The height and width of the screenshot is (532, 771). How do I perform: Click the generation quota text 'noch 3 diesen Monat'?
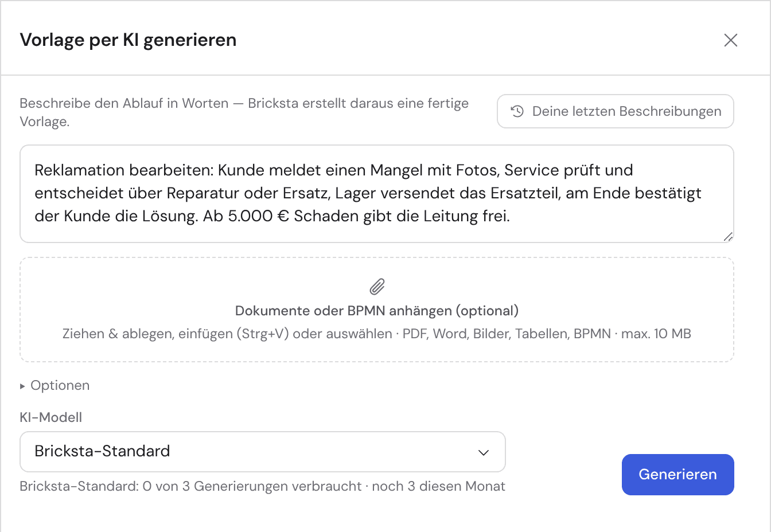point(439,486)
